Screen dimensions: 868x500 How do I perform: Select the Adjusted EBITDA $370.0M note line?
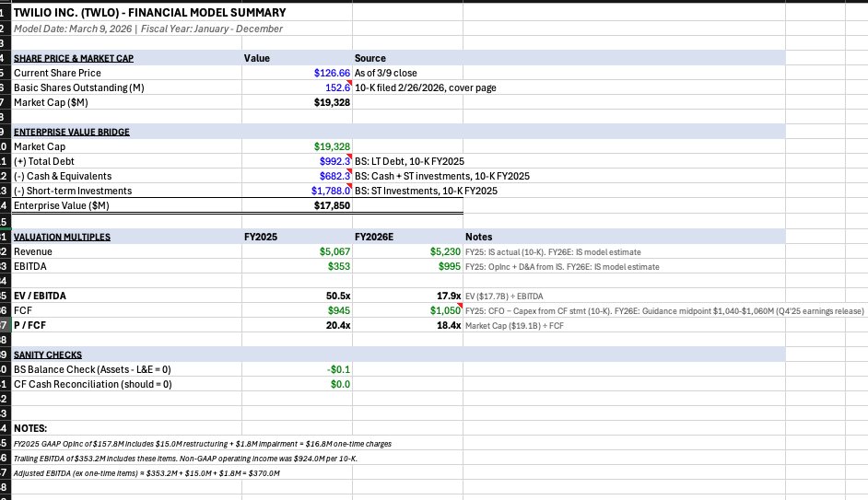point(147,473)
